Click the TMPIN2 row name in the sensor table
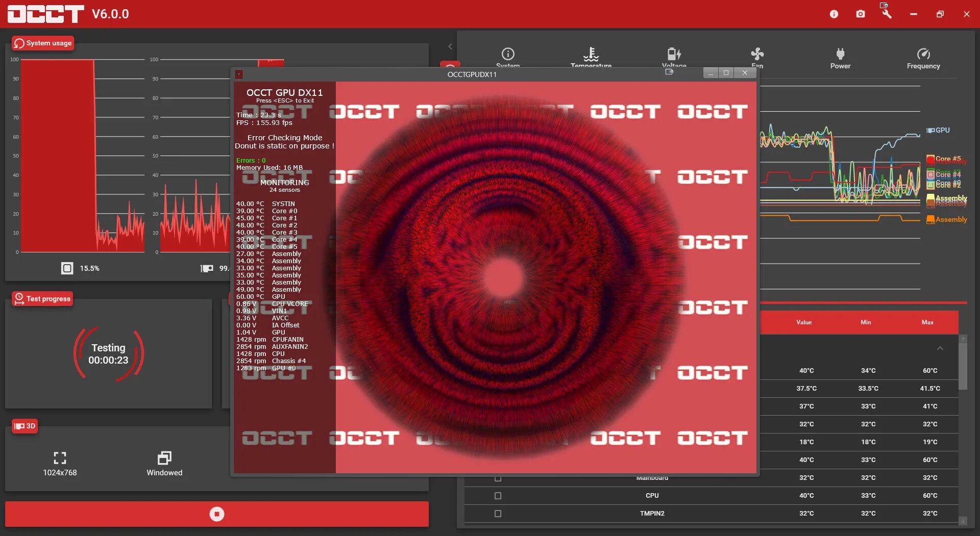Viewport: 980px width, 536px height. point(652,514)
